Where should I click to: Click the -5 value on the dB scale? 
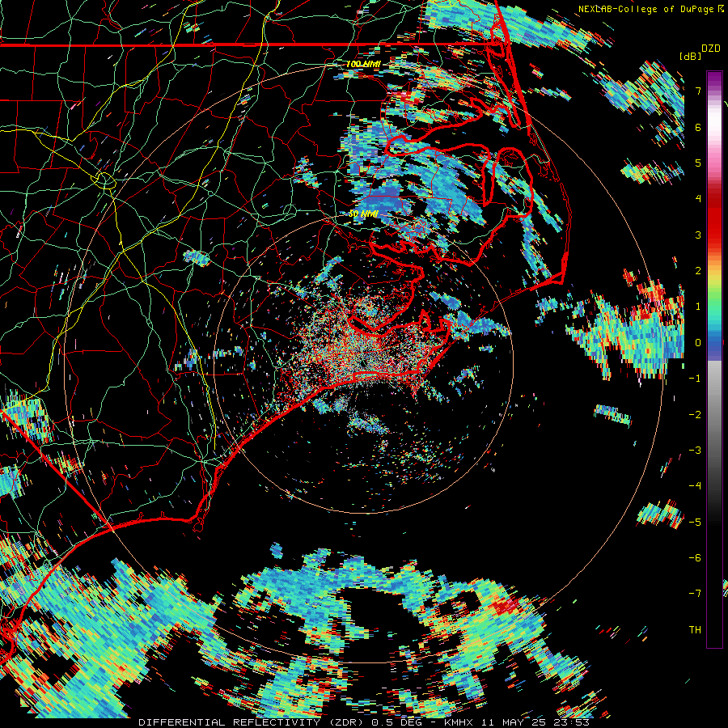(x=695, y=523)
